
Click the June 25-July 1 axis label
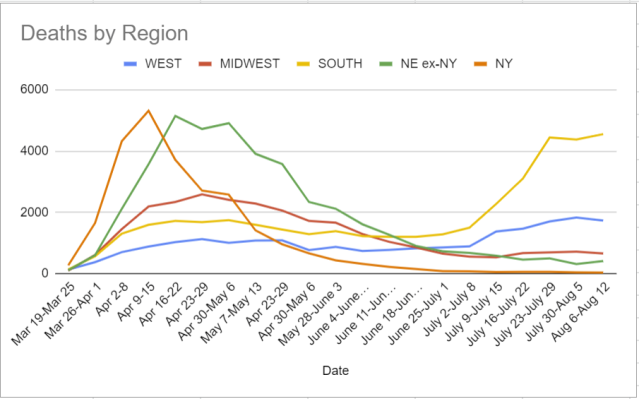coord(419,312)
